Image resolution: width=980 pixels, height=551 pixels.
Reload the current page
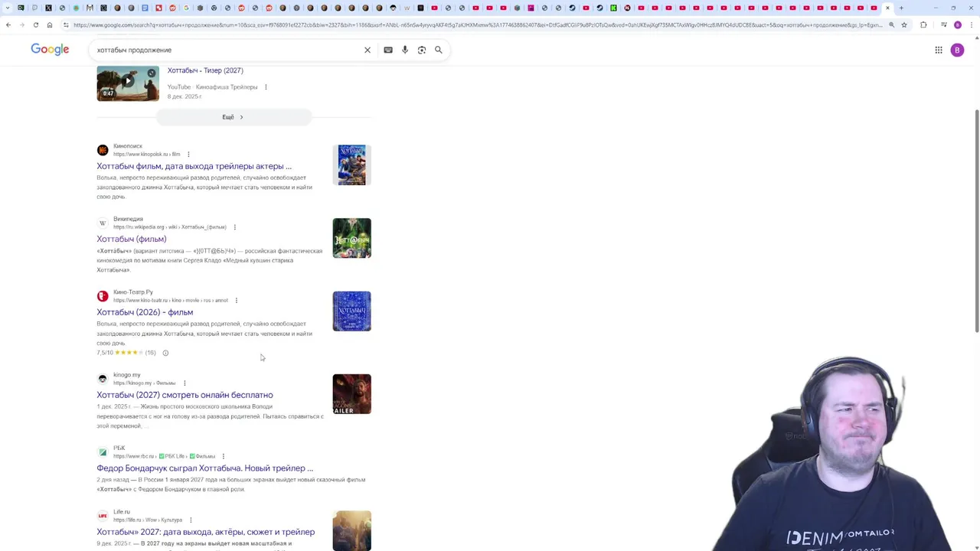[x=36, y=24]
